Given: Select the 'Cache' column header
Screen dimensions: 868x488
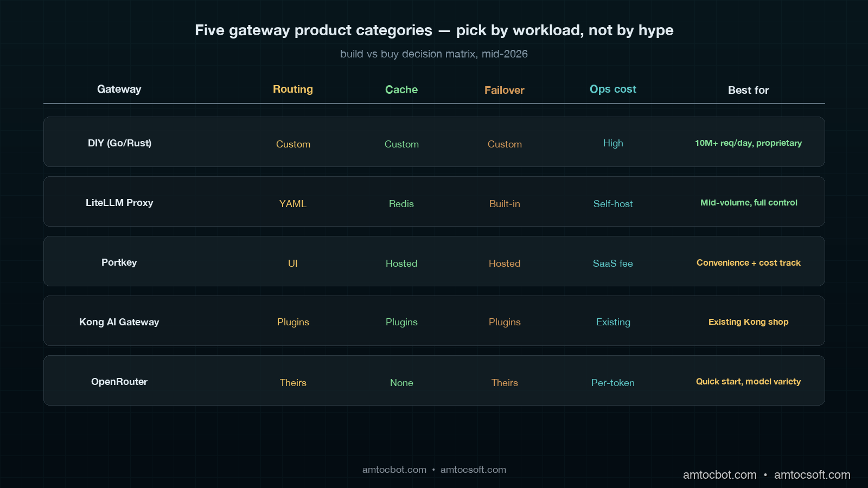Looking at the screenshot, I should pos(401,89).
